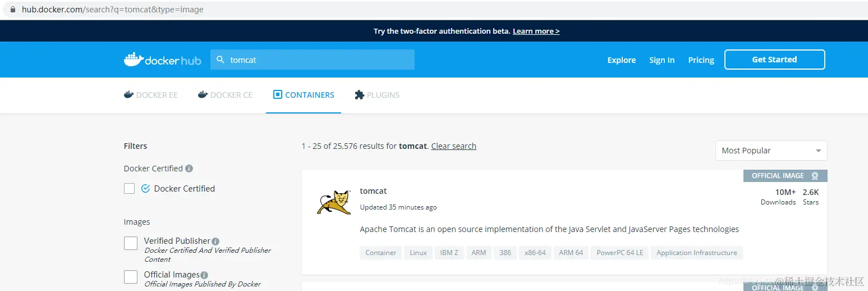Check the Official Images filter

point(131,277)
